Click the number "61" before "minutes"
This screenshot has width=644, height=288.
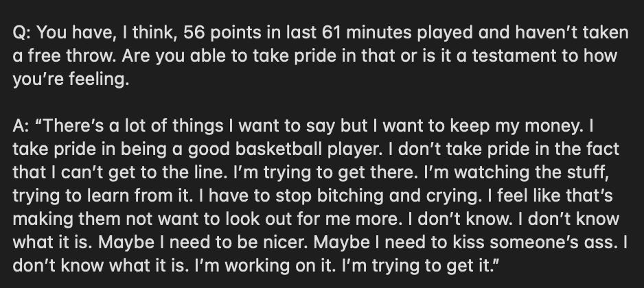332,32
